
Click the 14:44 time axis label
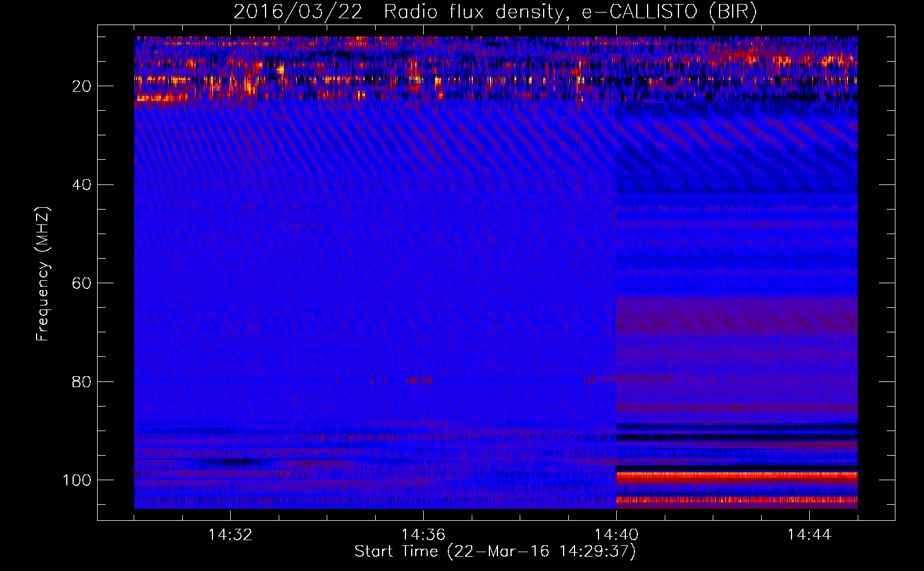pyautogui.click(x=809, y=535)
